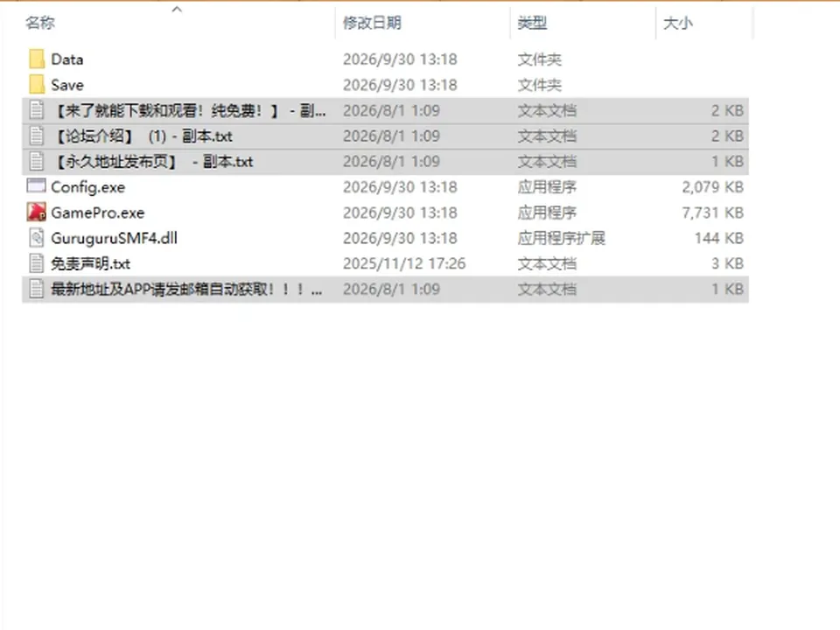The width and height of the screenshot is (840, 630).
Task: Click the 【来了就能下载和观看！纯免费！】 file icon
Action: [x=37, y=110]
